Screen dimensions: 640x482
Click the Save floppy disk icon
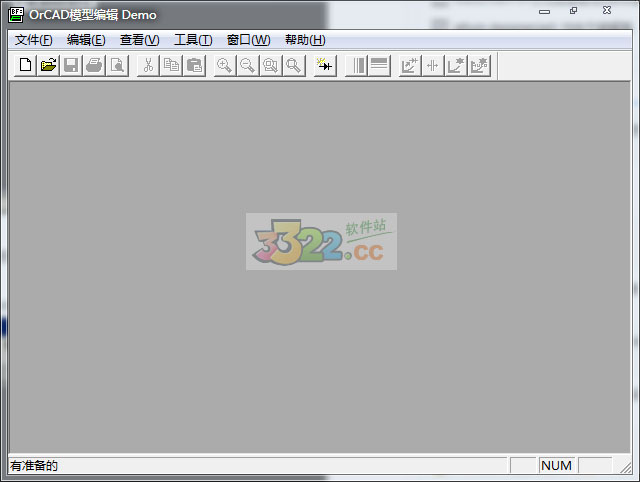71,65
